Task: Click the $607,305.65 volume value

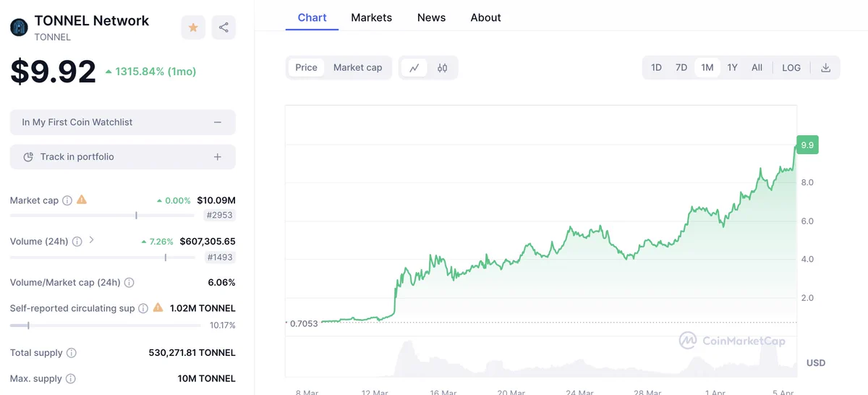Action: click(x=208, y=242)
